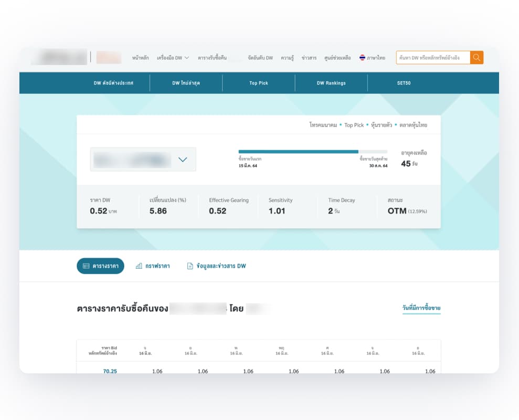519x420 pixels.
Task: Open the เครื่องมือ DW dropdown menu
Action: (173, 58)
